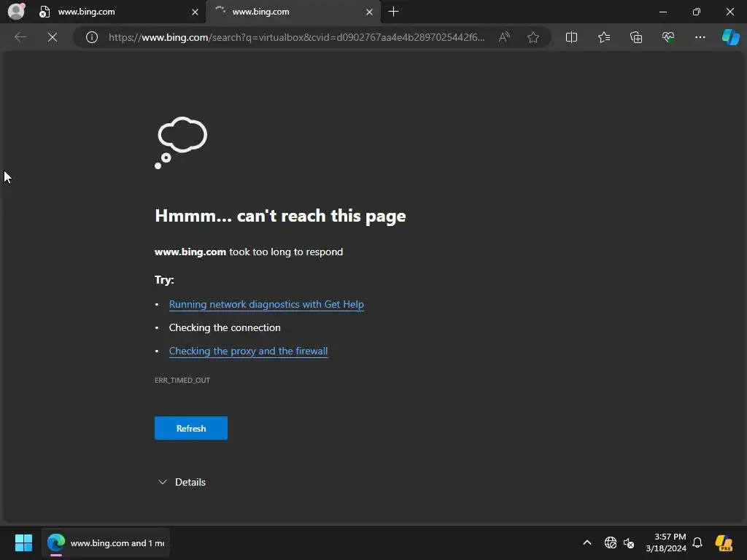Click Running network diagnostics with Get Help
The image size is (747, 560).
[266, 304]
